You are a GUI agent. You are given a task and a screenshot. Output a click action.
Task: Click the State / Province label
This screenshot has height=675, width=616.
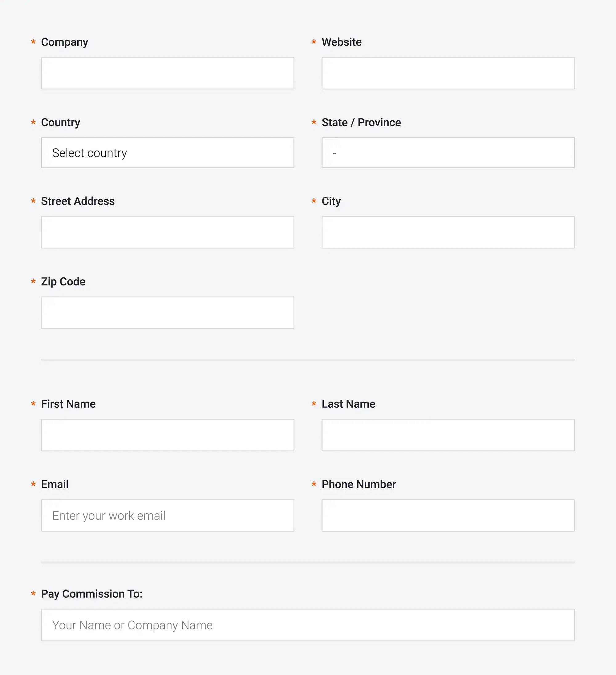[x=361, y=123]
